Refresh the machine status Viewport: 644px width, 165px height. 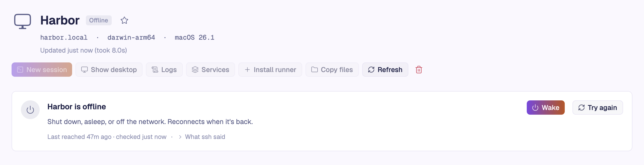coord(385,70)
